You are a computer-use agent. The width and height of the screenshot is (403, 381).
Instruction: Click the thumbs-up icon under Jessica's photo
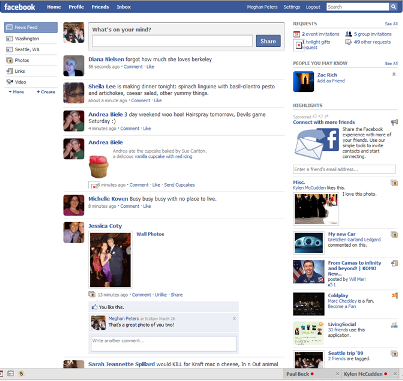94,307
